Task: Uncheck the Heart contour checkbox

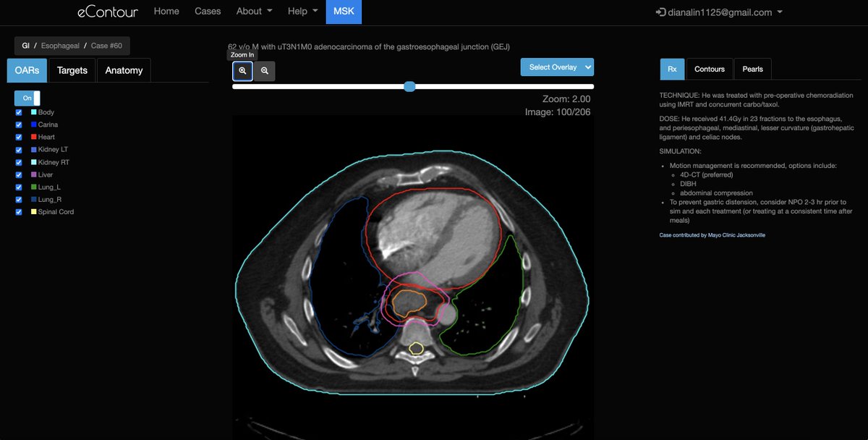Action: 18,137
